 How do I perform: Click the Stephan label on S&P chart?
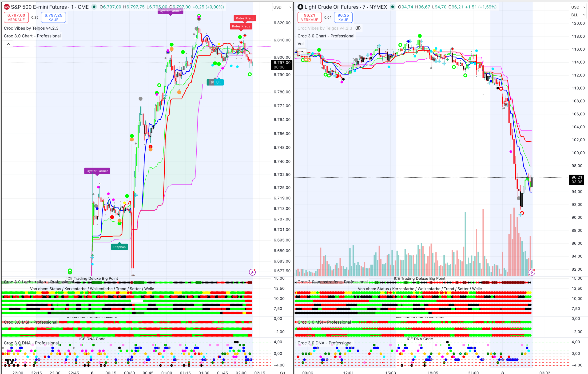pos(119,247)
